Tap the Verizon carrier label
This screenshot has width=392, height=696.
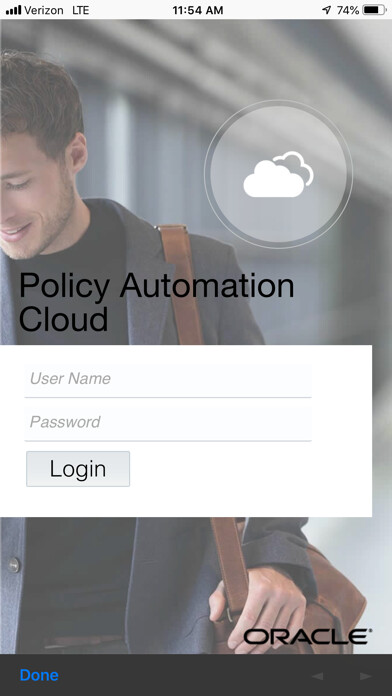(x=44, y=10)
